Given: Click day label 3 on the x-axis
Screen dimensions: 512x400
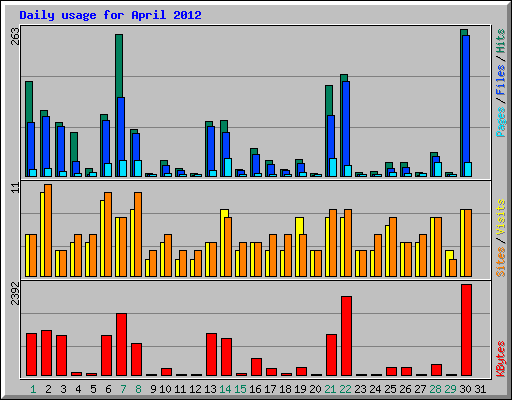Looking at the screenshot, I should coord(63,389).
